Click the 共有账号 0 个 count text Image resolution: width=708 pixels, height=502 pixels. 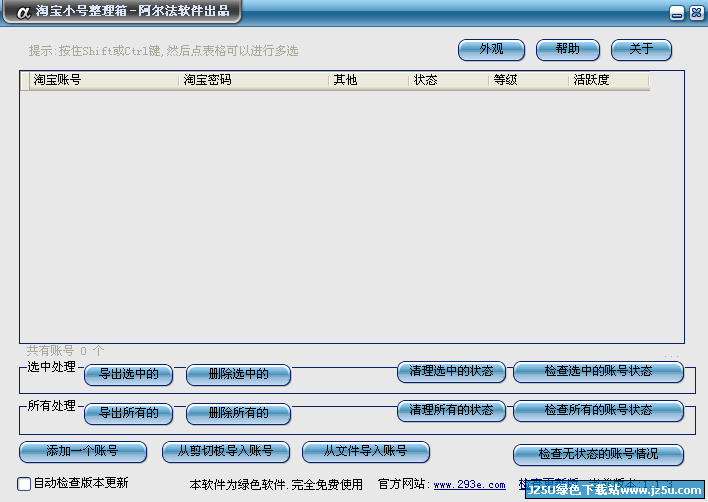tap(65, 351)
